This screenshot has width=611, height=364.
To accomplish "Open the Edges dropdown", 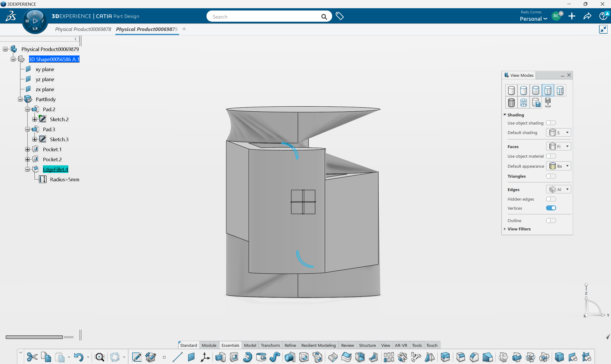I will (558, 189).
